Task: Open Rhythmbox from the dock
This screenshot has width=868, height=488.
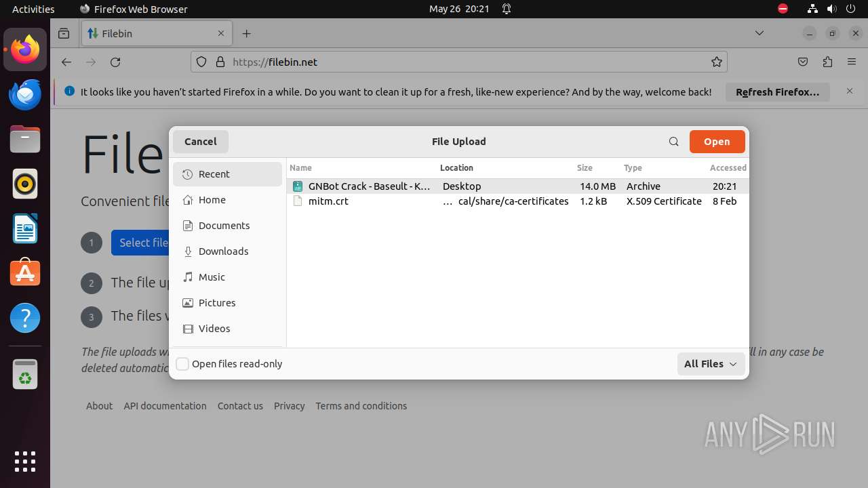Action: point(25,184)
